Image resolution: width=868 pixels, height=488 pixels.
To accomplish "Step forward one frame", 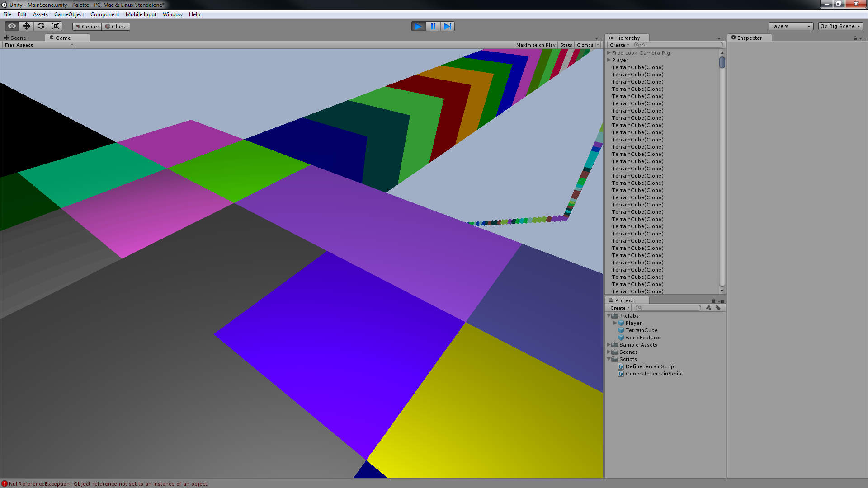I will click(x=448, y=26).
